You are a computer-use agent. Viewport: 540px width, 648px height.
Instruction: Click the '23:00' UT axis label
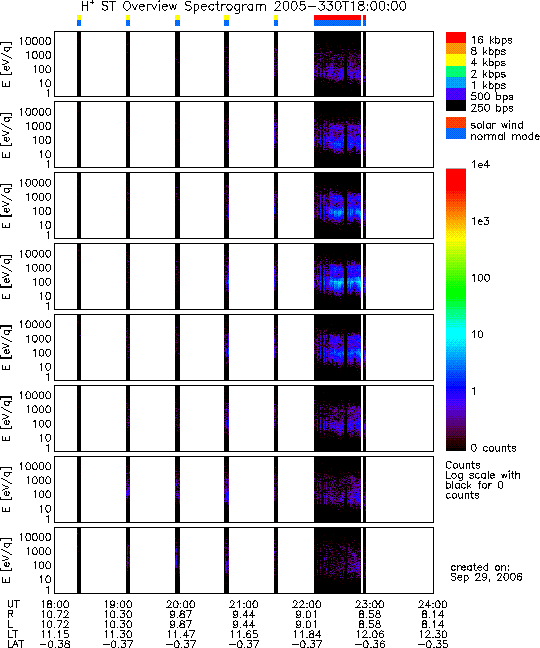(x=370, y=604)
